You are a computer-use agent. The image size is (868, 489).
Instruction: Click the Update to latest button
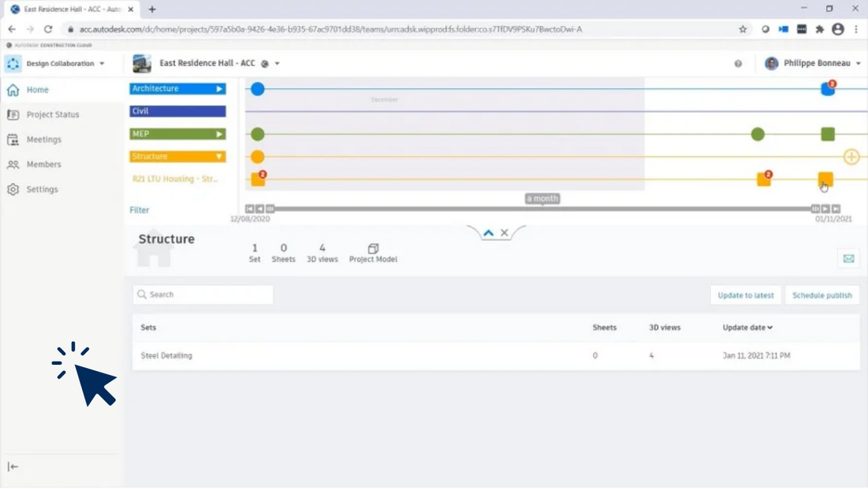745,294
